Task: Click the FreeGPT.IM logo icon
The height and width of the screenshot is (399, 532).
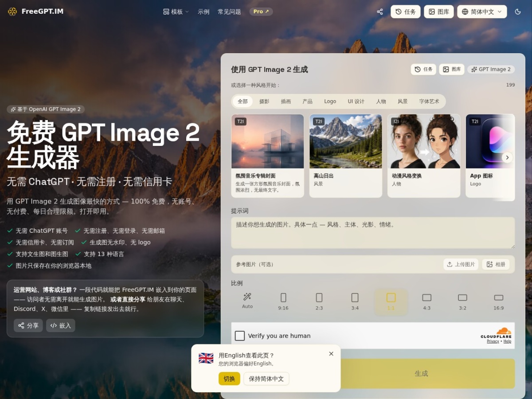Action: click(x=12, y=12)
